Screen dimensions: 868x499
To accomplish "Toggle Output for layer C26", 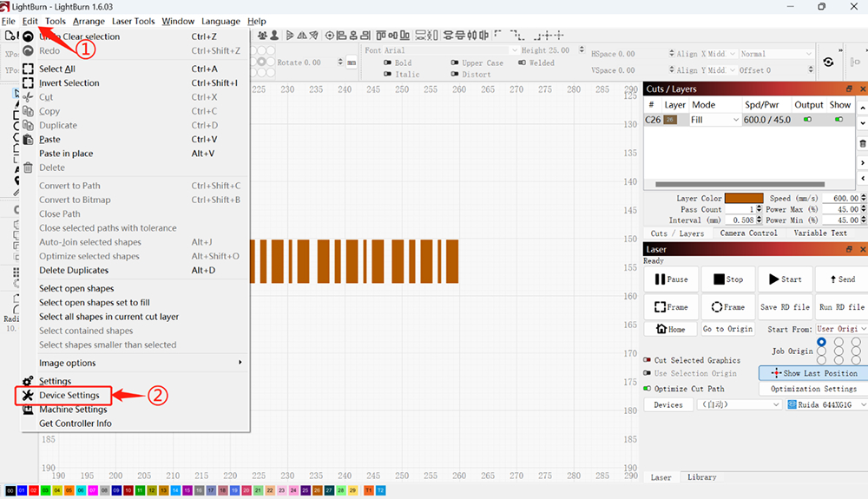I will [x=808, y=120].
